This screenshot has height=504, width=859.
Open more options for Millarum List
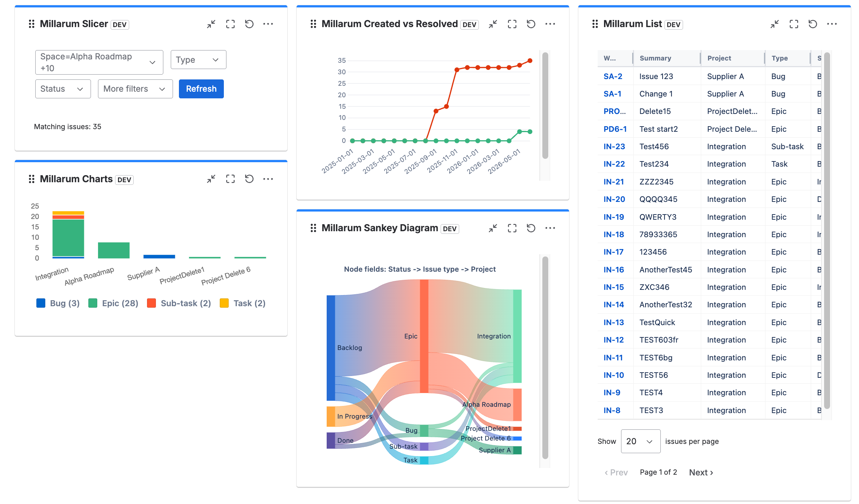click(832, 24)
